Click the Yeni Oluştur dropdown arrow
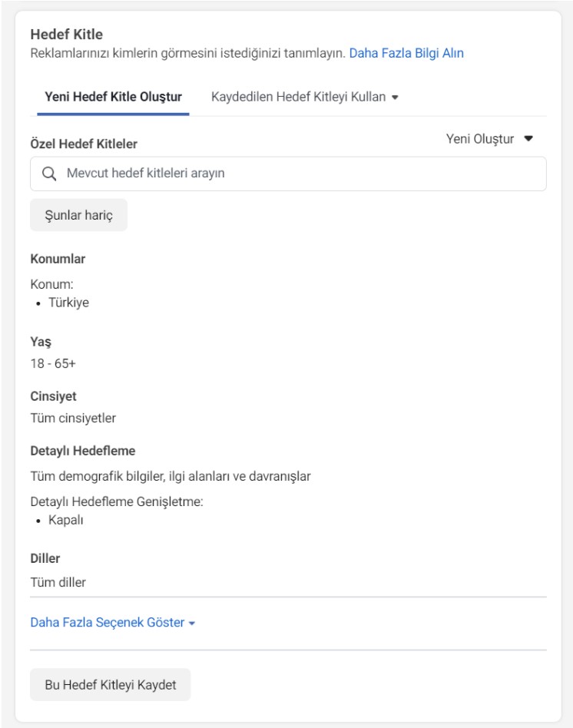 pos(528,138)
